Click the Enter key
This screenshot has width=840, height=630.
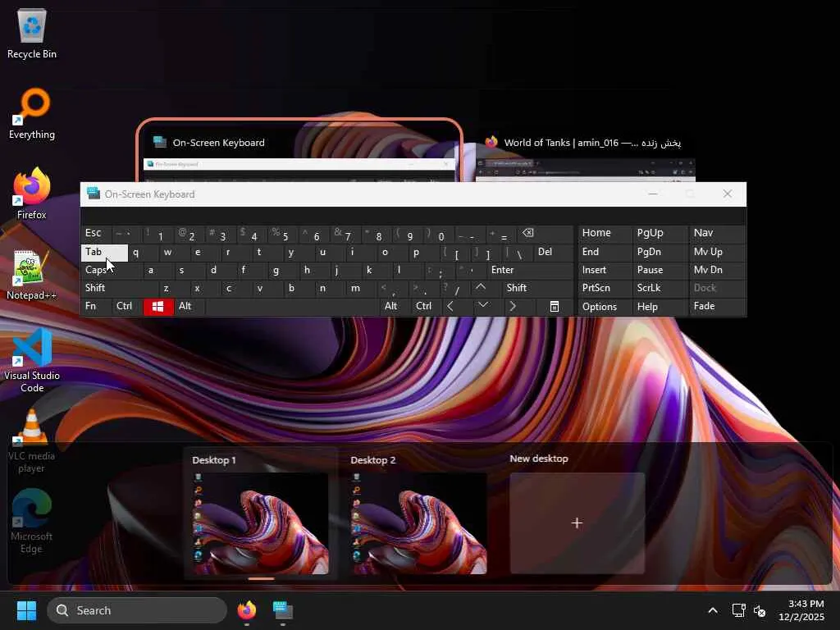click(530, 270)
